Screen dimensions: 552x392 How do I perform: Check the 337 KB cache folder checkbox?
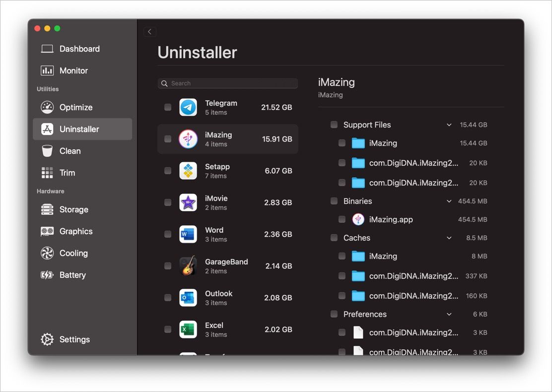coord(342,276)
